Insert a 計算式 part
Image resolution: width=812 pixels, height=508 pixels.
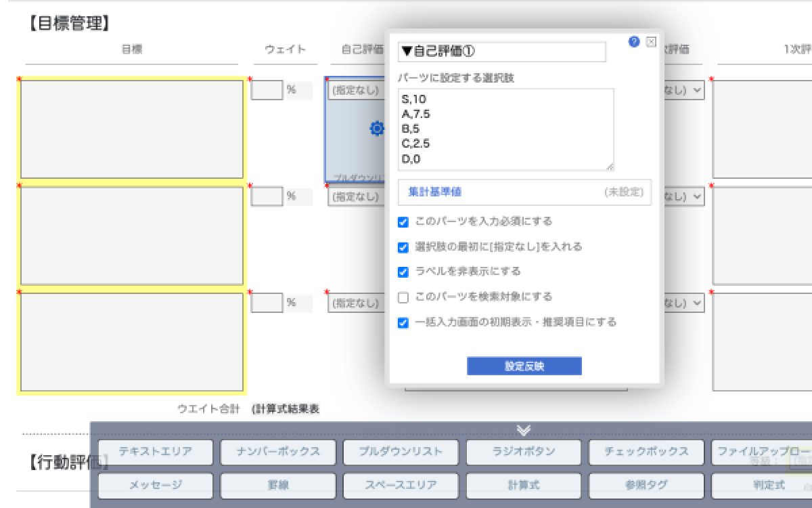pyautogui.click(x=523, y=486)
